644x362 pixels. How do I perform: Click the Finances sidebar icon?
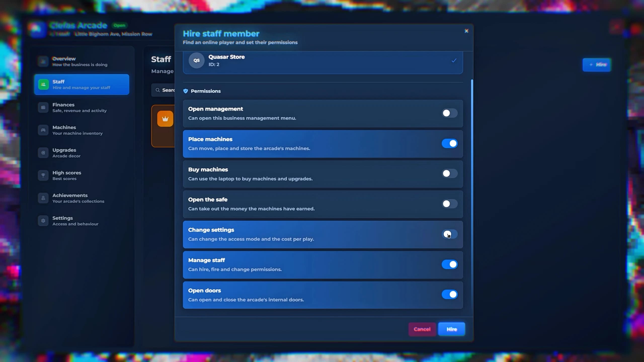(43, 108)
